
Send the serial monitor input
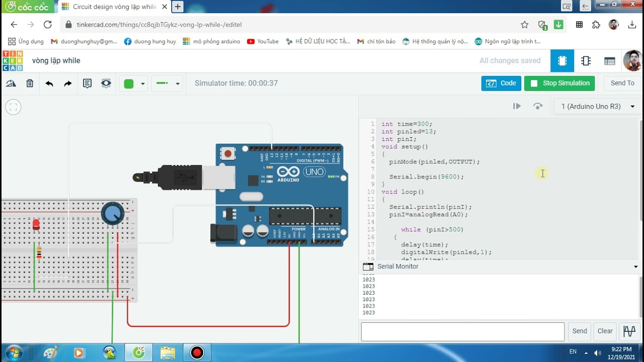580,331
